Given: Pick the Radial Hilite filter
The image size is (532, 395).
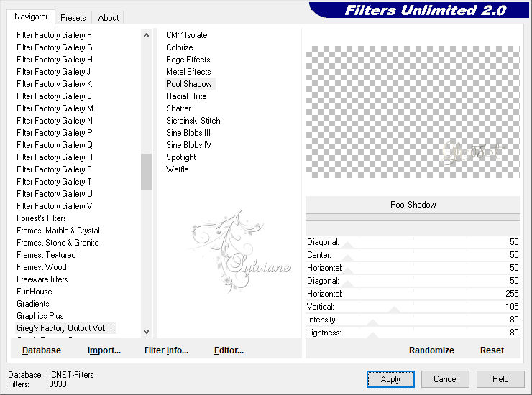Looking at the screenshot, I should (186, 96).
